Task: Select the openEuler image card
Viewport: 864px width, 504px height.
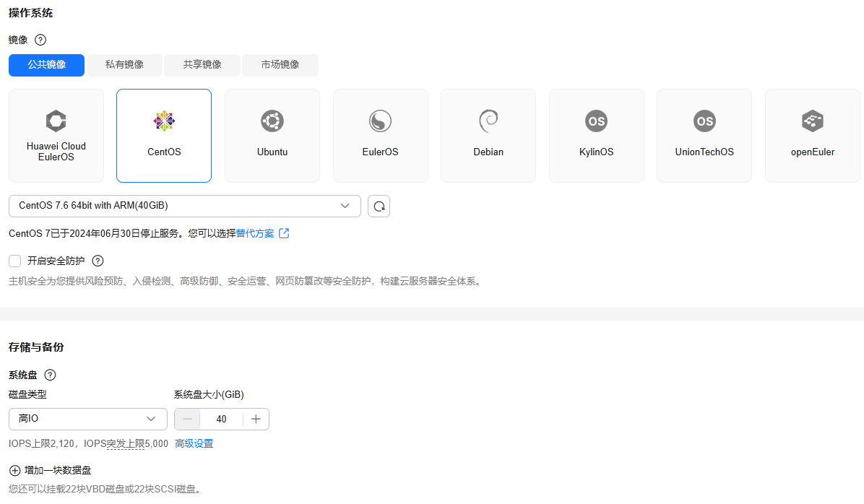Action: pyautogui.click(x=812, y=136)
